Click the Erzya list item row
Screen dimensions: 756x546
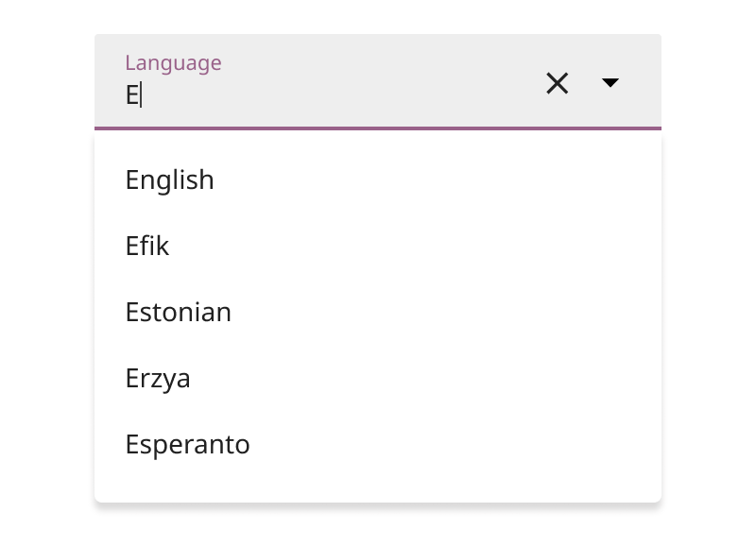click(378, 379)
